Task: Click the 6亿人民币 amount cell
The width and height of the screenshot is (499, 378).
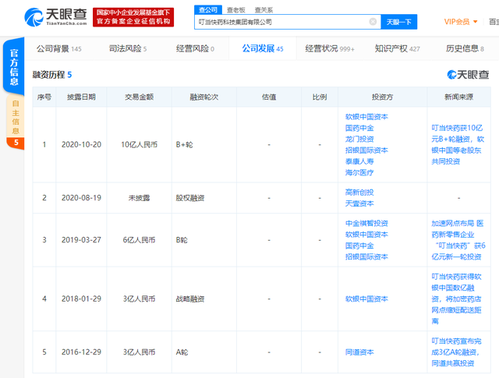Action: click(x=139, y=240)
